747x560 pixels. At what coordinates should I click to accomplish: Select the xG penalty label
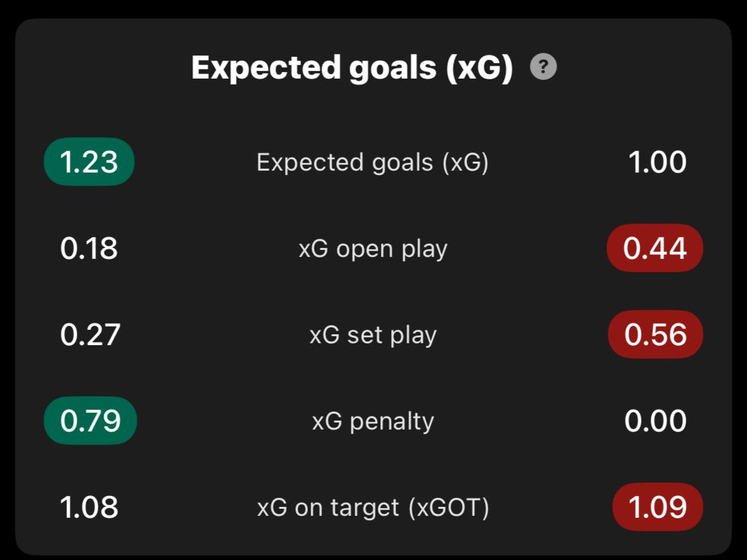point(373,422)
